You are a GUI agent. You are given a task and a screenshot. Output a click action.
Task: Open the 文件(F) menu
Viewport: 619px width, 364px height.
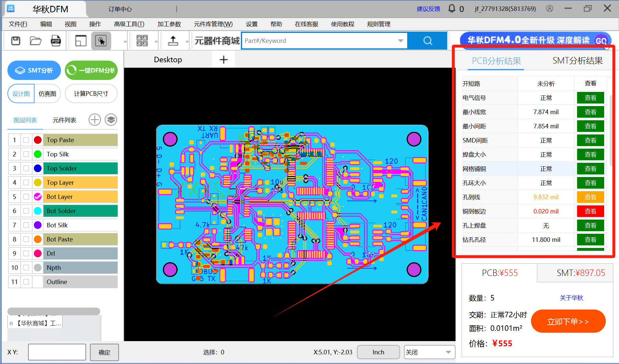coord(18,24)
